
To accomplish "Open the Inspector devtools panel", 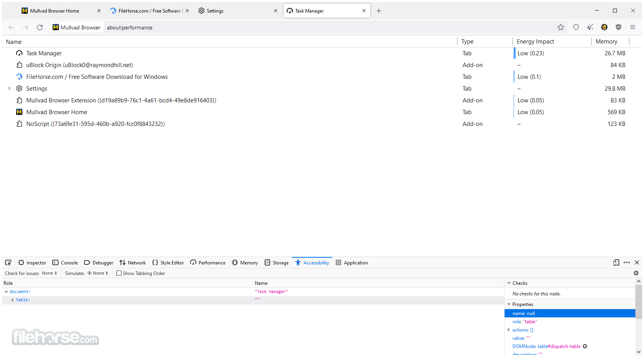I will 32,263.
